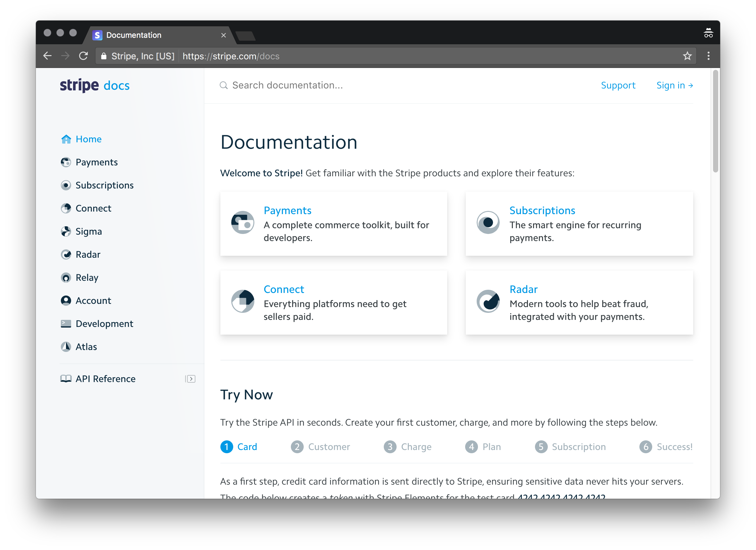The height and width of the screenshot is (550, 756).
Task: Select the Documentation browser tab
Action: (x=160, y=35)
